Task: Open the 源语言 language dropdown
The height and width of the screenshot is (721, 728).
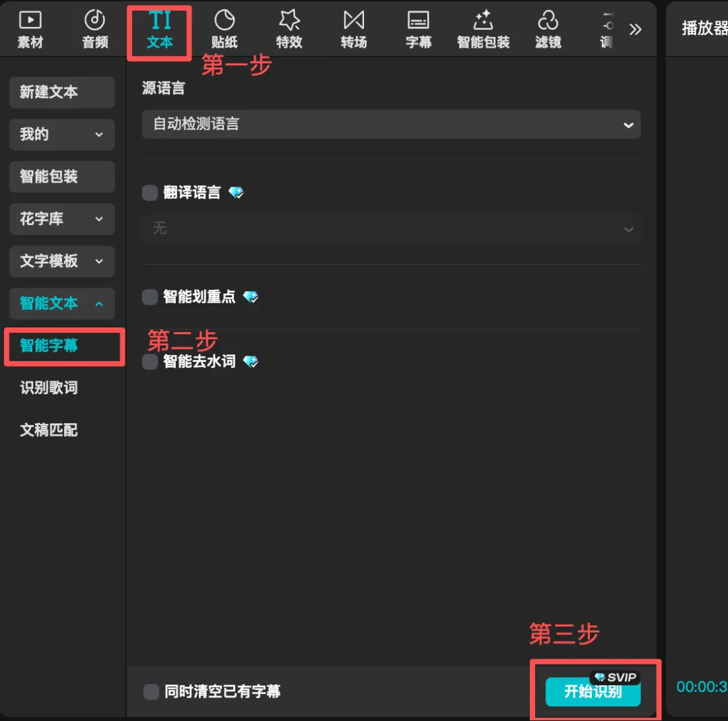Action: [391, 125]
